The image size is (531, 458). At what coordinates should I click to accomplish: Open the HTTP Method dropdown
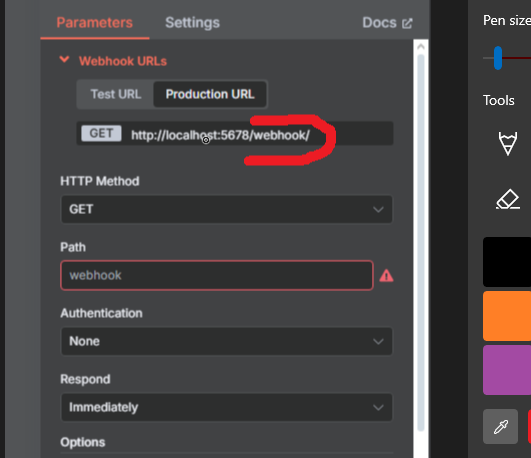[227, 209]
